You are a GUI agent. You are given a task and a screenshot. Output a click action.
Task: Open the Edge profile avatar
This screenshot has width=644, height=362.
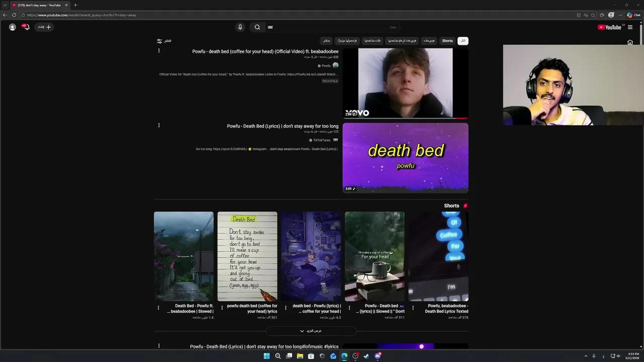click(x=611, y=15)
